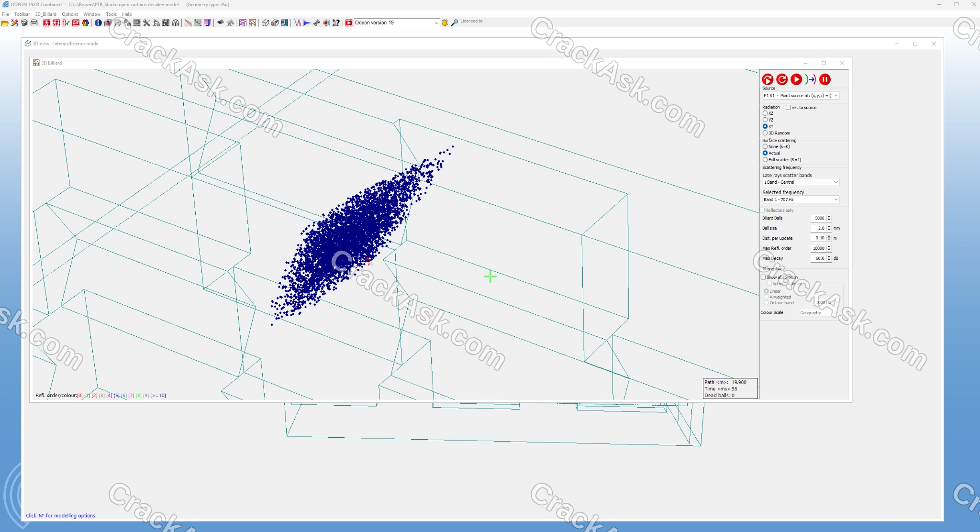Click the GIF export icon
The width and height of the screenshot is (980, 532).
[76, 23]
